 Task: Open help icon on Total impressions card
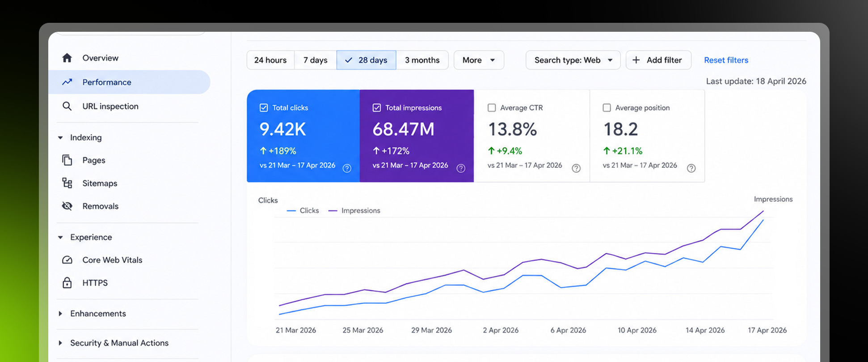tap(461, 168)
